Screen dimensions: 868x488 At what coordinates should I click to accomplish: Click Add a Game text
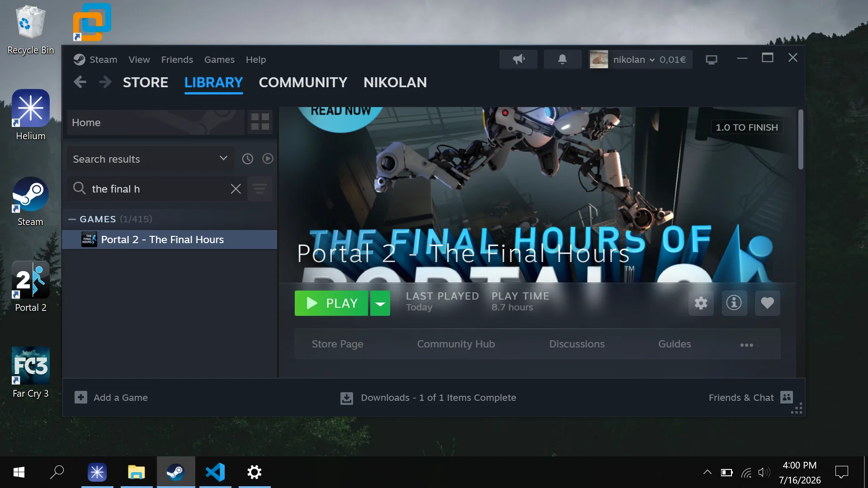(x=121, y=398)
